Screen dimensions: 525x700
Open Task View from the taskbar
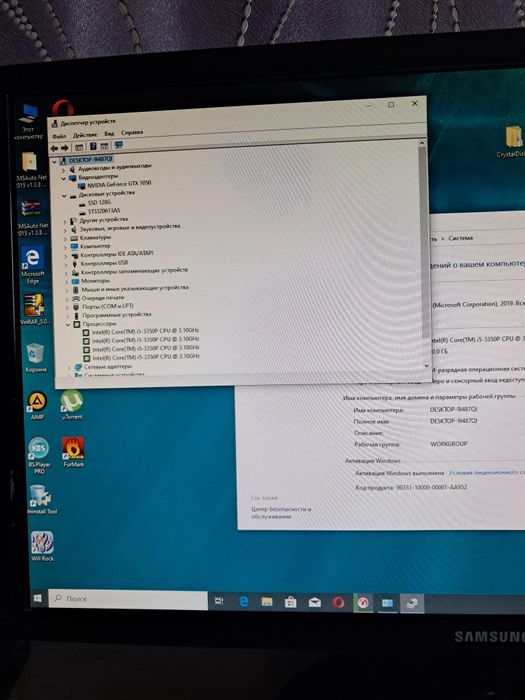coord(219,601)
